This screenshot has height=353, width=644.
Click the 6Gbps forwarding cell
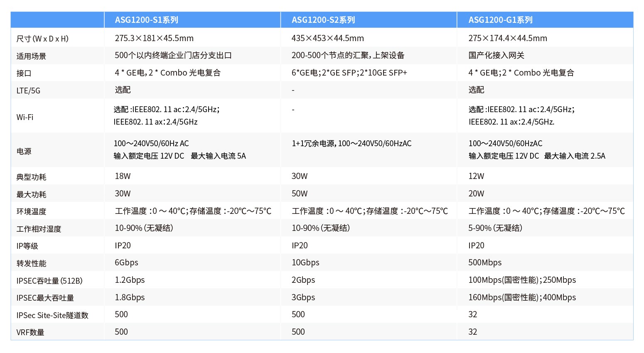[x=126, y=262]
